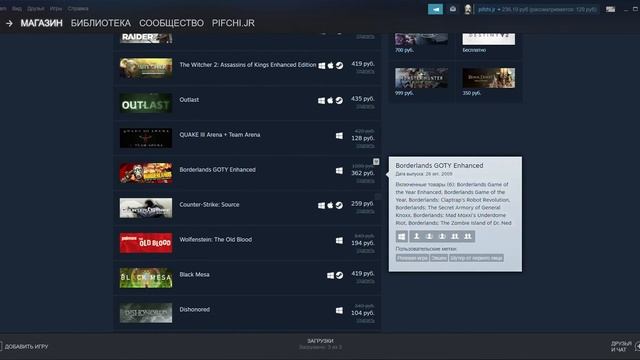Image resolution: width=640 pixels, height=360 pixels.
Task: Open the blue announcements button in header
Action: (x=435, y=9)
